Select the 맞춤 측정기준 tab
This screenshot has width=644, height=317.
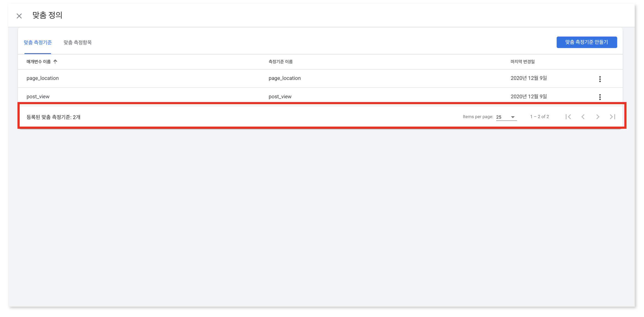38,43
